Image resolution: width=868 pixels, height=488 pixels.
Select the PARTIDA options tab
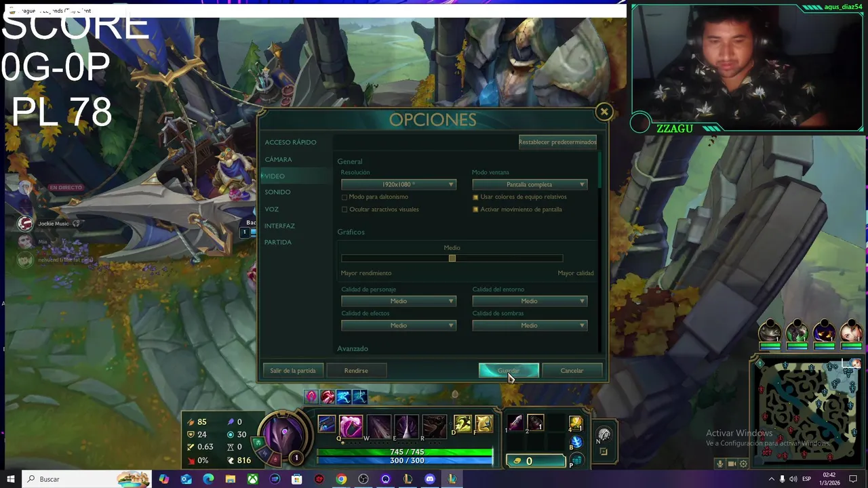[278, 242]
